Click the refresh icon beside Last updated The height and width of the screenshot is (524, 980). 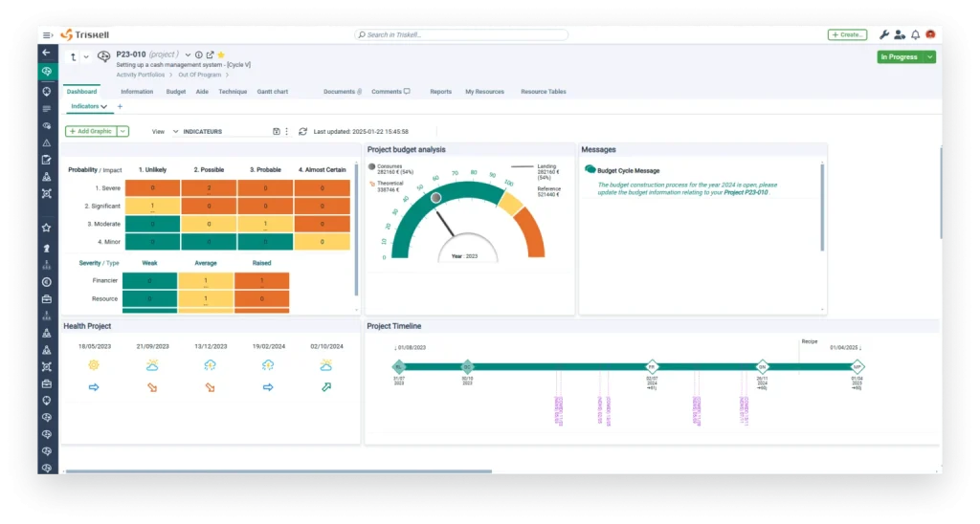point(303,131)
